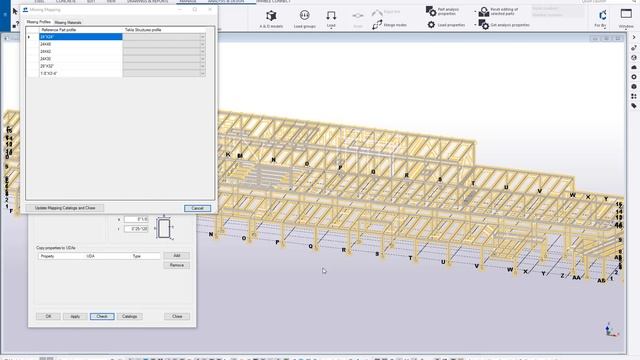Click the Property column header
The image size is (640, 360).
tap(47, 256)
